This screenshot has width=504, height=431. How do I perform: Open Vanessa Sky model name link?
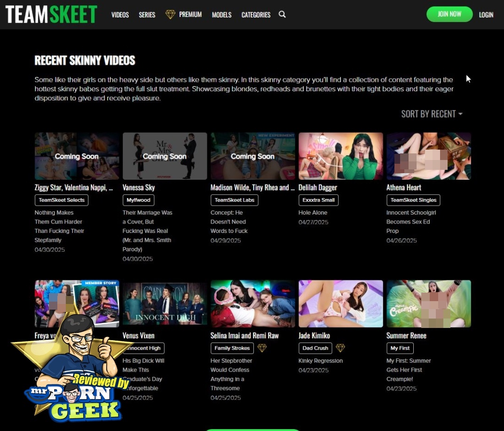coord(139,187)
